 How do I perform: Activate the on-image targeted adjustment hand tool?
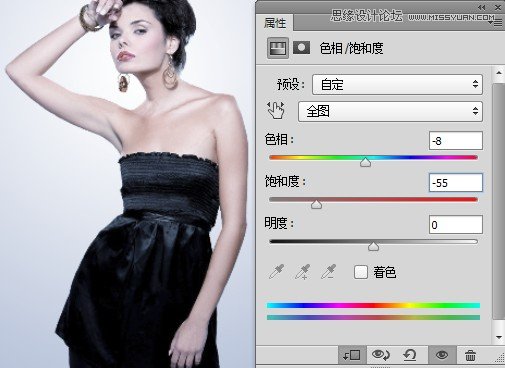click(276, 110)
